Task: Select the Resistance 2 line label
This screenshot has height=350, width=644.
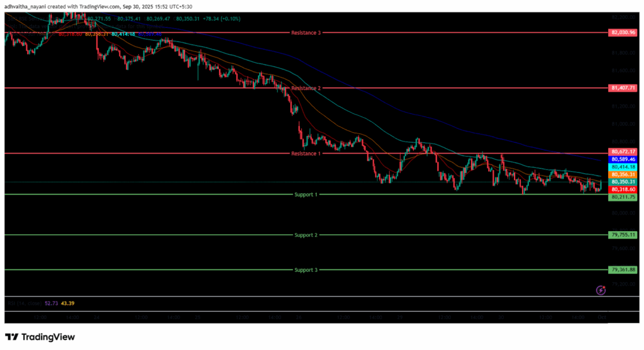Action: point(306,88)
